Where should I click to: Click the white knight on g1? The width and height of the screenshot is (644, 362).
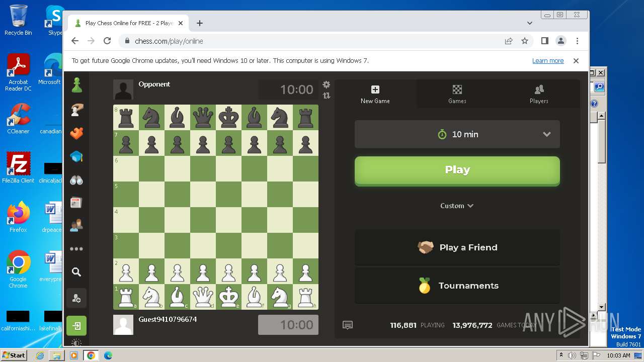coord(280,297)
